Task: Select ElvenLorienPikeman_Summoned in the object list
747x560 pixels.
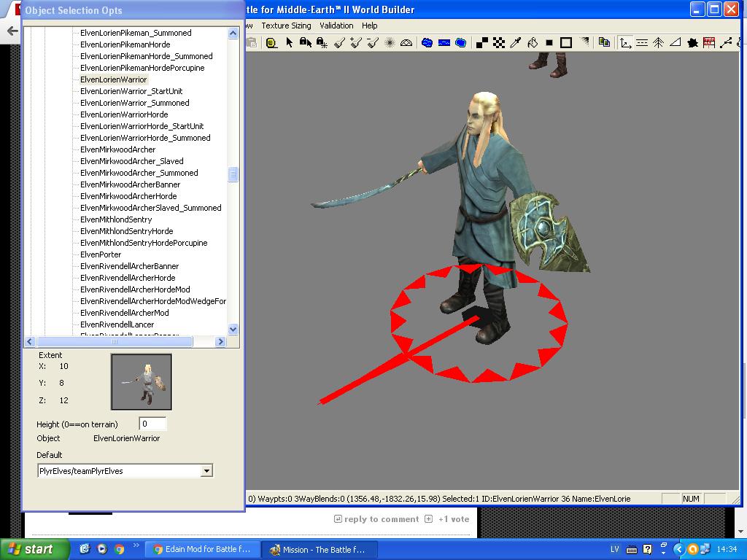Action: point(136,33)
